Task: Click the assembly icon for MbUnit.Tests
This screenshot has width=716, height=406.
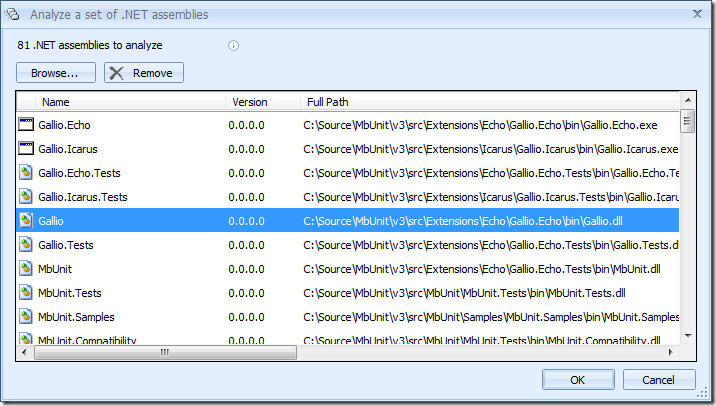Action: point(26,293)
